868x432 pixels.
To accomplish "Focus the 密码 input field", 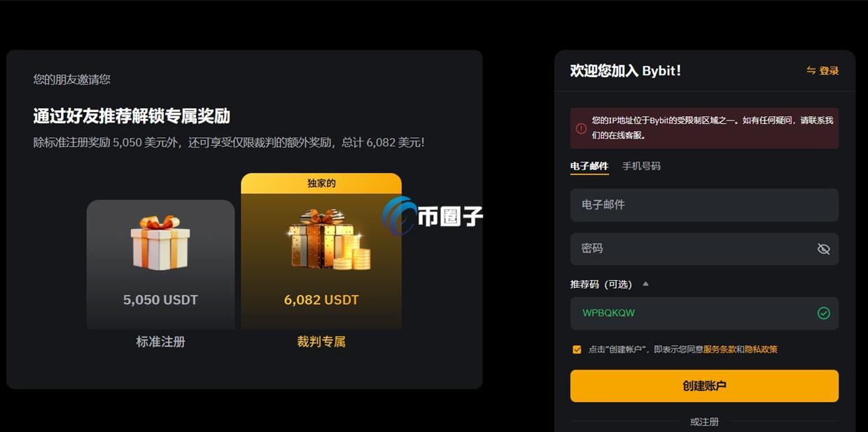I will (704, 249).
